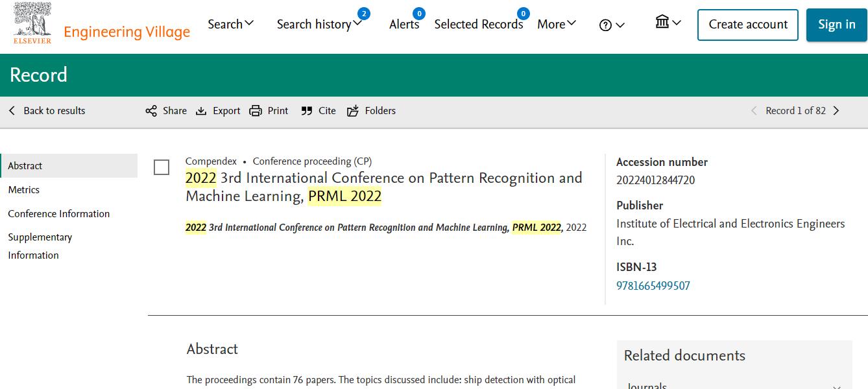Click the italic source title link
868x389 pixels.
[374, 228]
